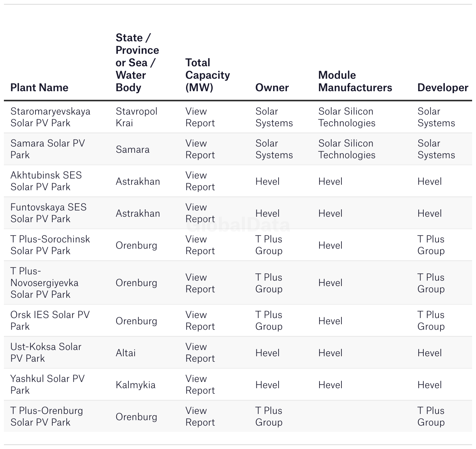476x449 pixels.
Task: Click Orenburg in the T Plus-Sorochinsk row
Action: tap(137, 245)
